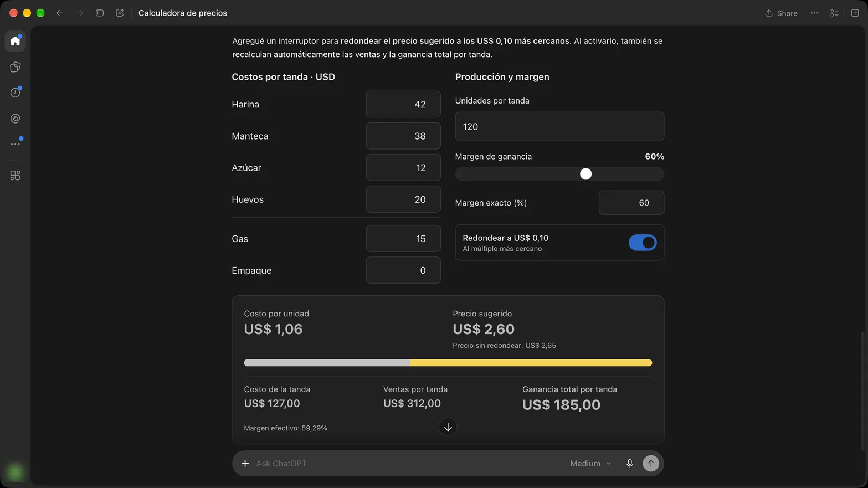Click the plus attach icon in composer
Screen dimensions: 868x488
click(245, 463)
